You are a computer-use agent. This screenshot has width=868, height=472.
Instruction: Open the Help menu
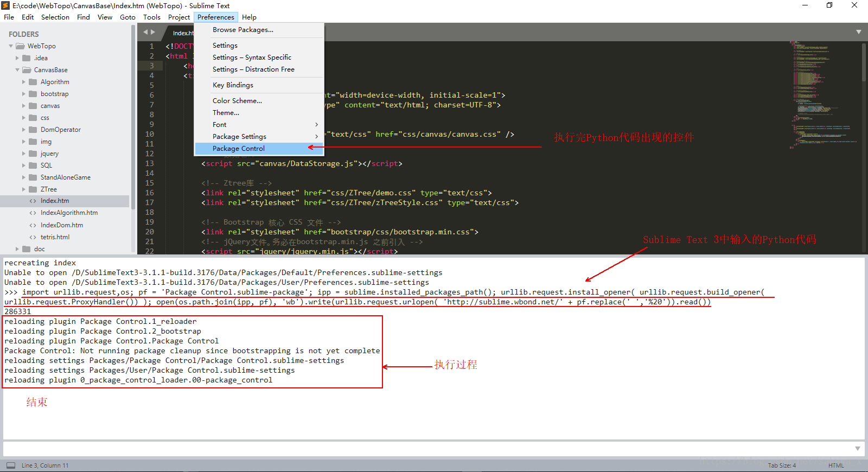tap(250, 17)
